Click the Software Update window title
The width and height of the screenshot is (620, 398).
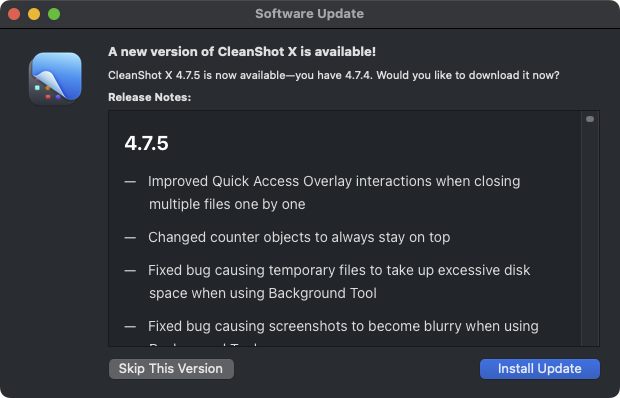click(310, 14)
